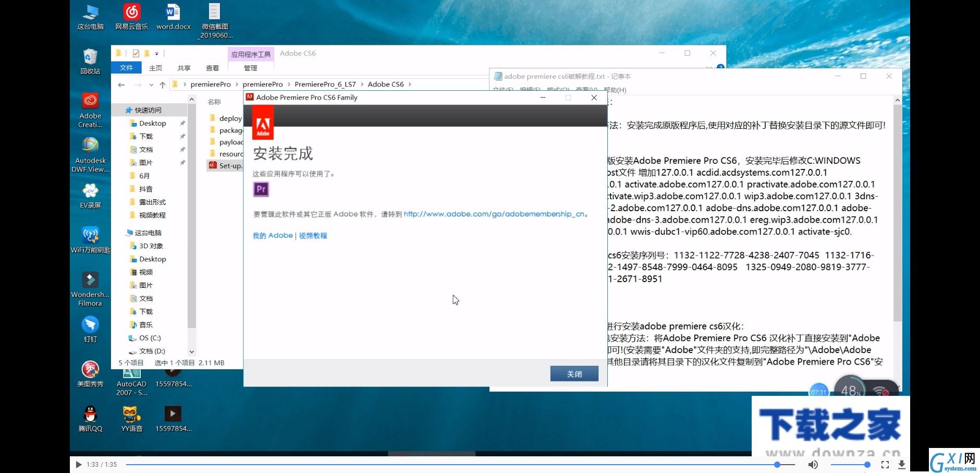
Task: Select OS (C:) drive in the tree
Action: coord(150,338)
